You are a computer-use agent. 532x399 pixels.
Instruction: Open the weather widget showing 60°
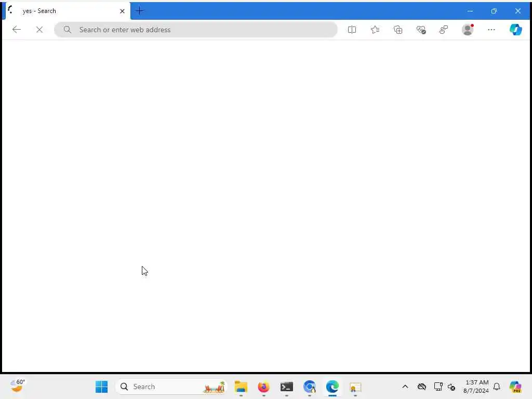click(x=18, y=386)
